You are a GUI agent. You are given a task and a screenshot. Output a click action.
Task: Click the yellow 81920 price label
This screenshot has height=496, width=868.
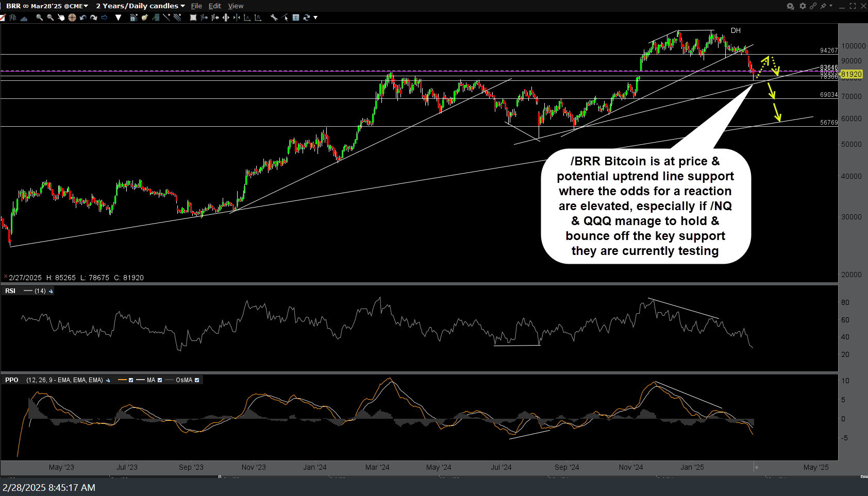pos(851,75)
